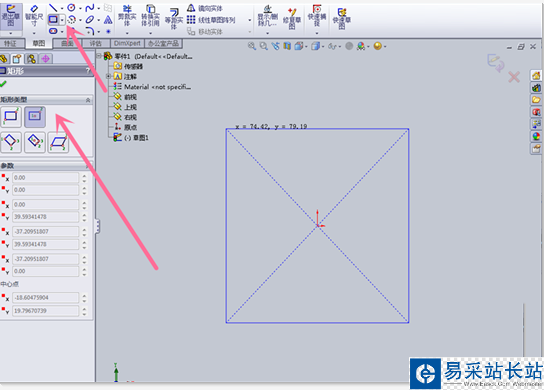This screenshot has width=544, height=390.
Task: Select the Circle sketch tool
Action: click(71, 8)
